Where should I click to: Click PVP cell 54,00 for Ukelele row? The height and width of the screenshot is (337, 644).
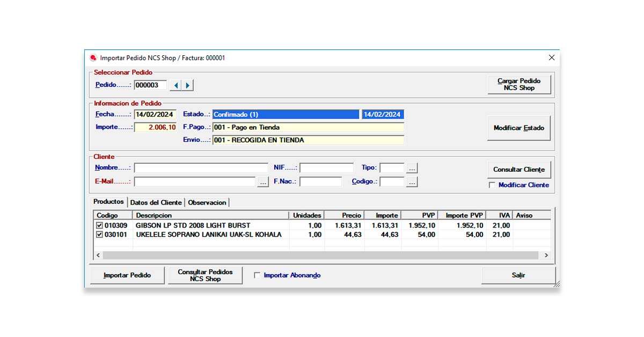coord(426,235)
